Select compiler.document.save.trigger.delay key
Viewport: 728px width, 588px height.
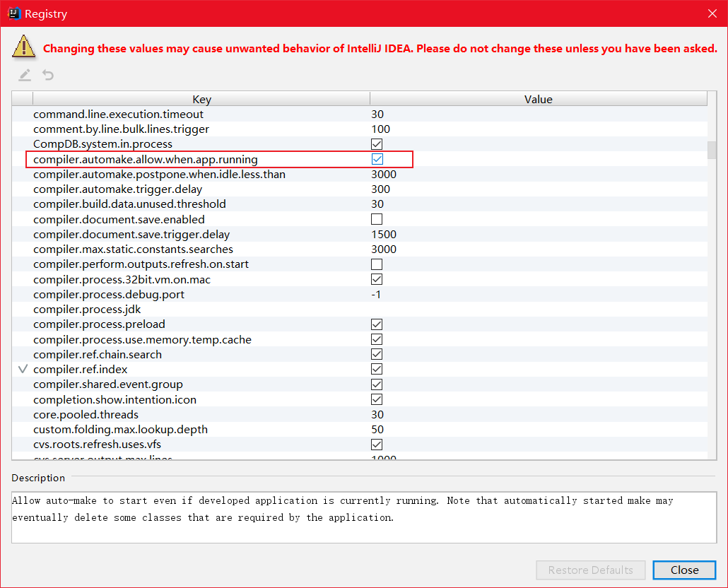coord(131,235)
